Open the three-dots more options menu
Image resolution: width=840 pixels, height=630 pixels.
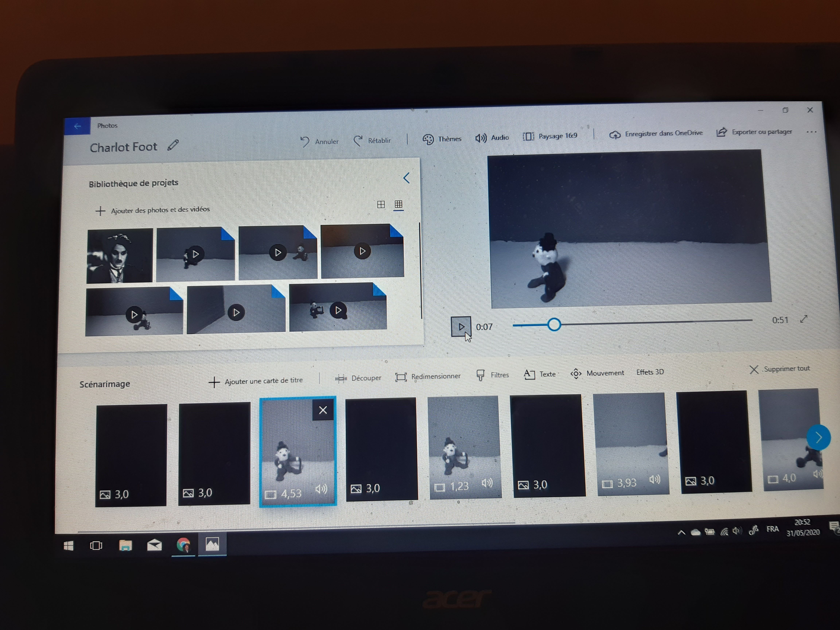click(811, 132)
